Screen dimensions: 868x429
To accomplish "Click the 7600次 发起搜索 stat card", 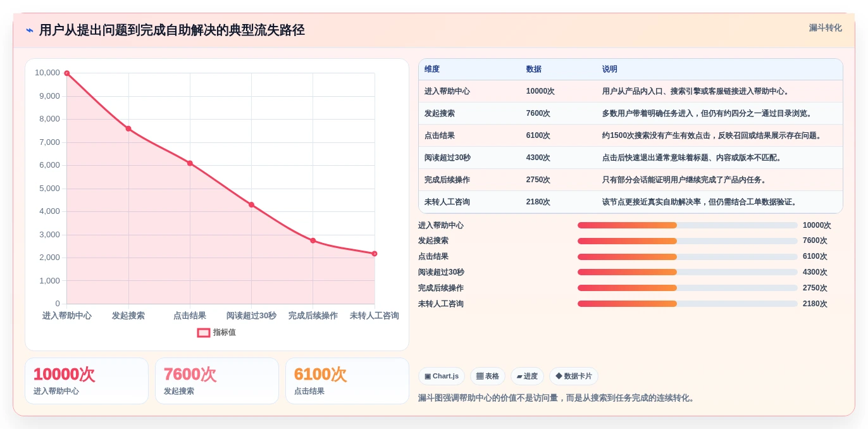I will tap(217, 381).
